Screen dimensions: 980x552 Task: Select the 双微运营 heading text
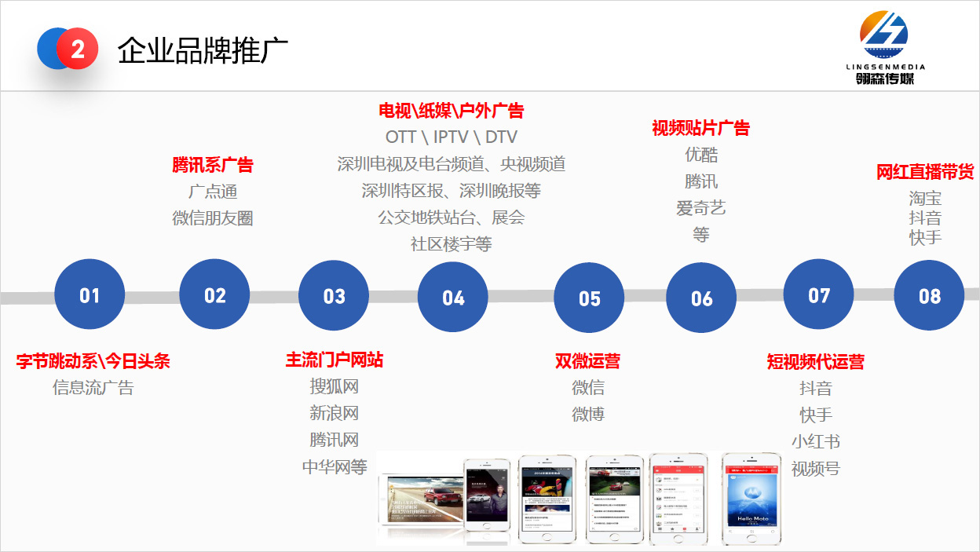(587, 360)
